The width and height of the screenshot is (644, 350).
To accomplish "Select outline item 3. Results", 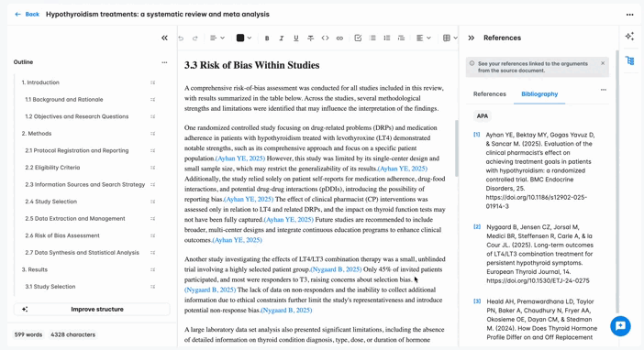I will click(35, 269).
